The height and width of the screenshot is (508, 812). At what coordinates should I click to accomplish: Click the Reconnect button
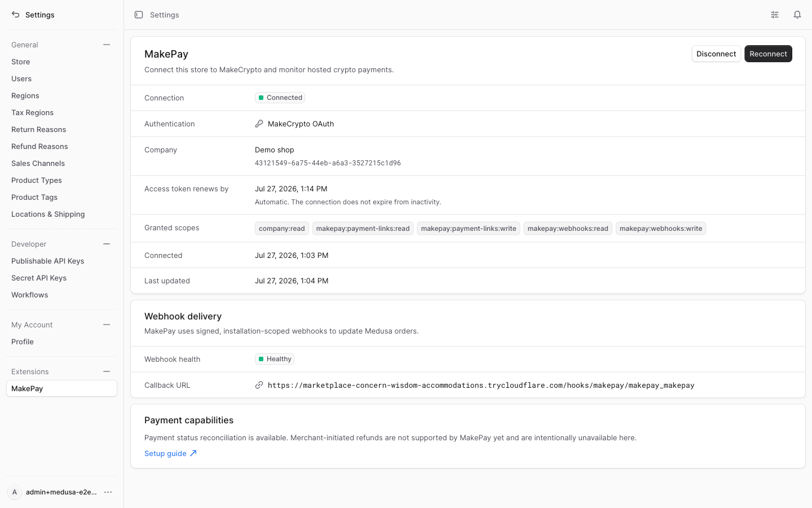[x=768, y=54]
